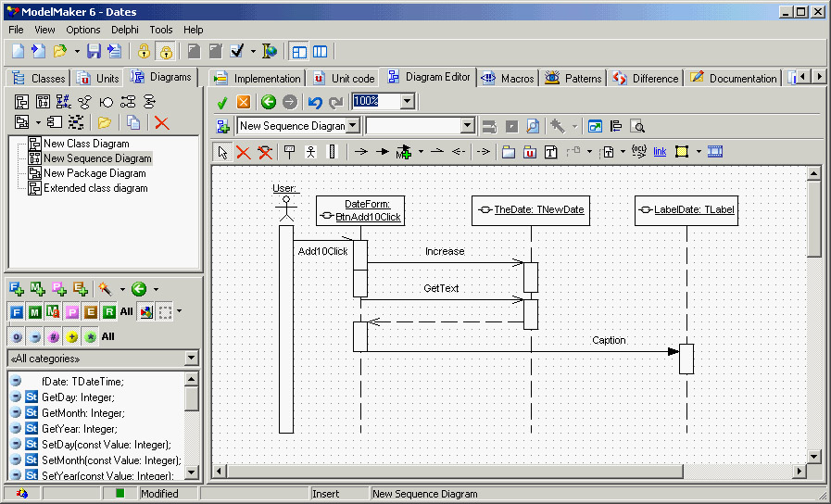Toggle the Fields 'F' member filter
The image size is (831, 504).
(17, 312)
